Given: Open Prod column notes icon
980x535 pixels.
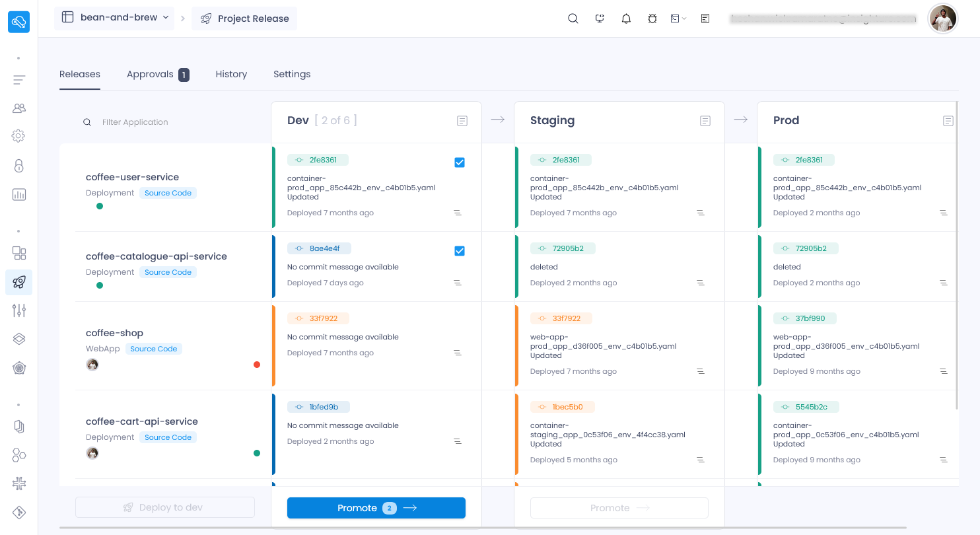Looking at the screenshot, I should [948, 121].
